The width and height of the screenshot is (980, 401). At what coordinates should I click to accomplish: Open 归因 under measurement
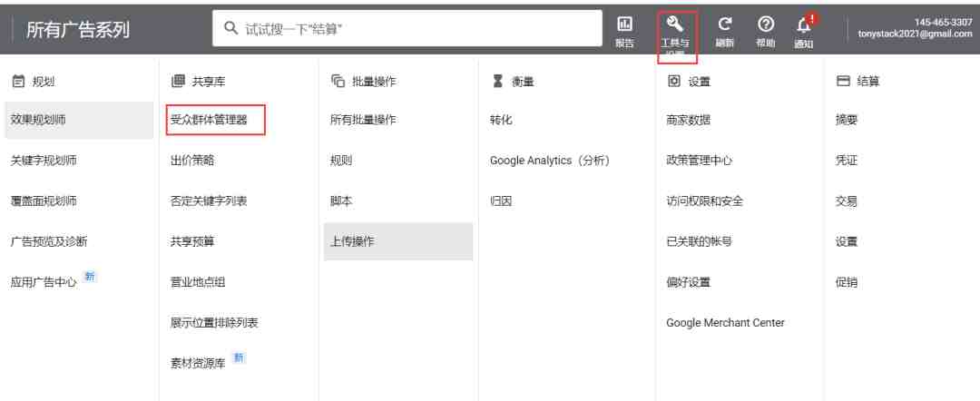coord(501,201)
